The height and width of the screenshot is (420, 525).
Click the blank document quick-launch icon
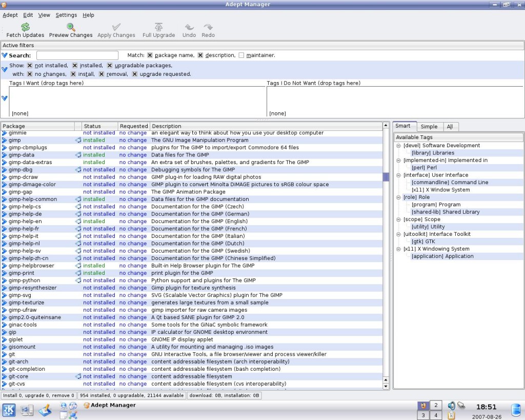64,415
